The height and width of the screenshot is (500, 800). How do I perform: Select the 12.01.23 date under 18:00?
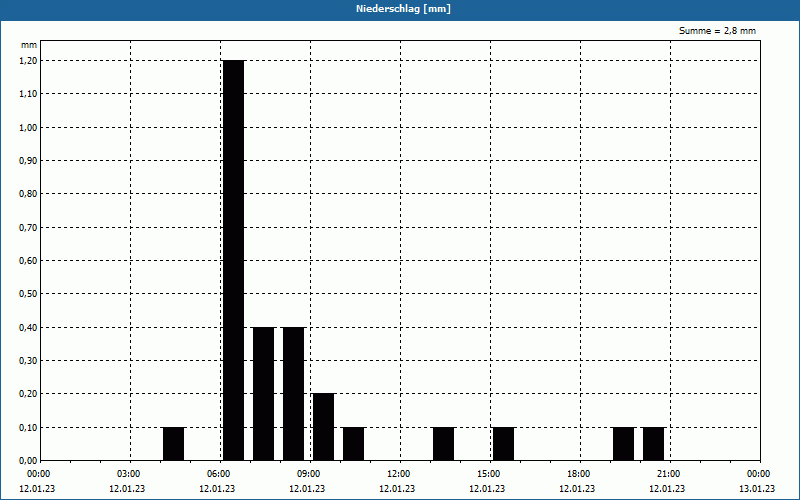coord(577,489)
